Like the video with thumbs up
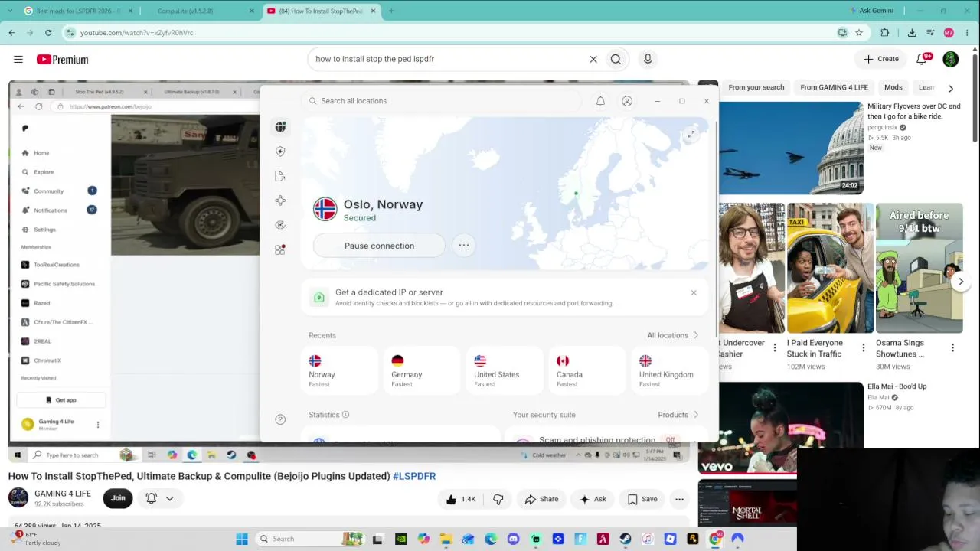 point(461,499)
